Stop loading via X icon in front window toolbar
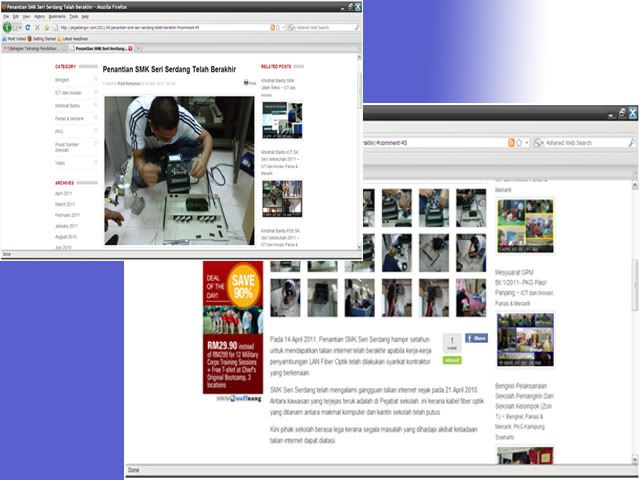Image resolution: width=640 pixels, height=480 pixels. pyautogui.click(x=37, y=27)
